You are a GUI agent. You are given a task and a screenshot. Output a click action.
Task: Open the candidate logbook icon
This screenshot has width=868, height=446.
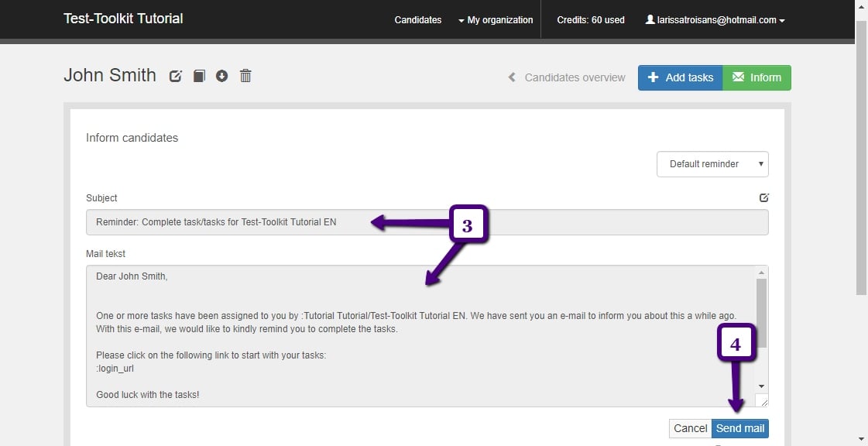point(199,76)
